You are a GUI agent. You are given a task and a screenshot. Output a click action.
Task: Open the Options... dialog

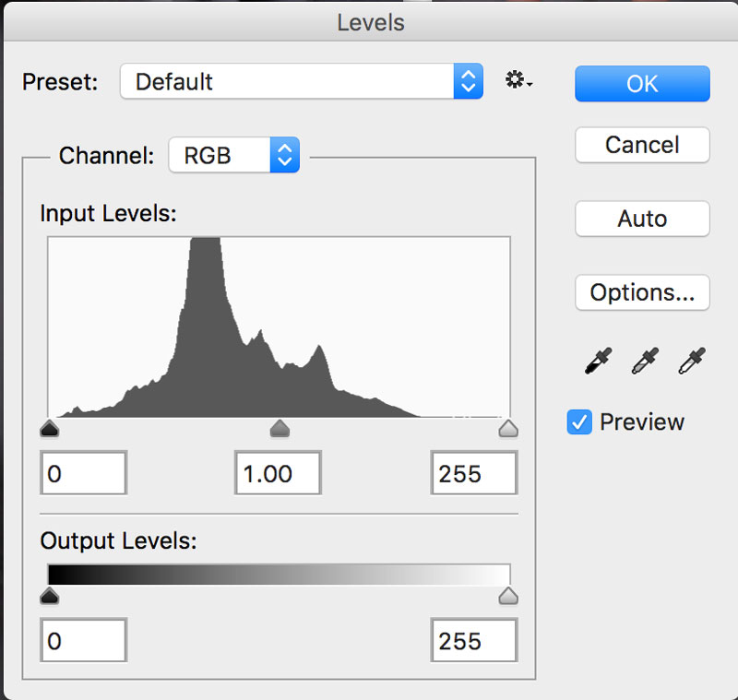(642, 292)
